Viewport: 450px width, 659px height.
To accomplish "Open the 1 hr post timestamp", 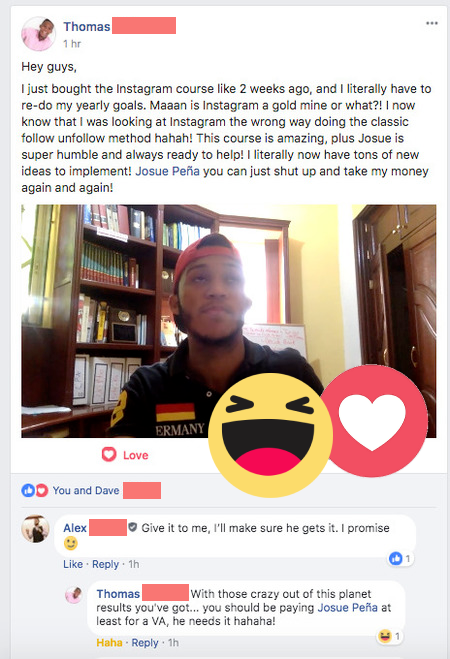I will 72,44.
